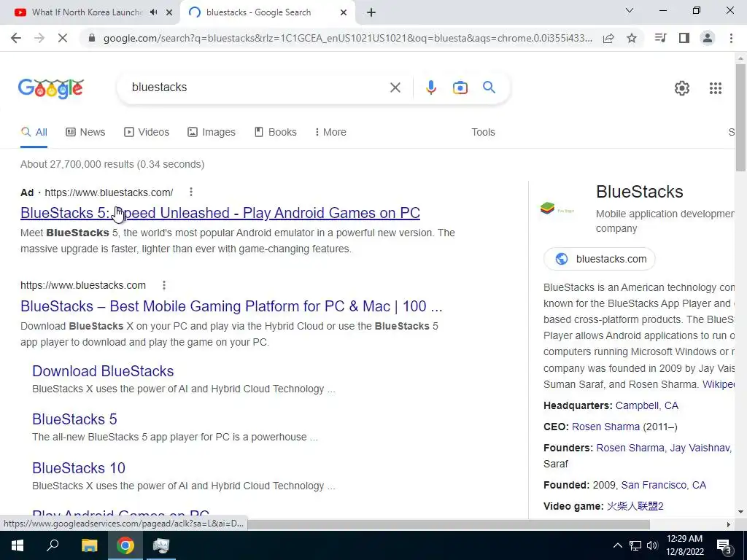Open the Download BlueStacks sitelink
This screenshot has width=747, height=560.
click(103, 371)
